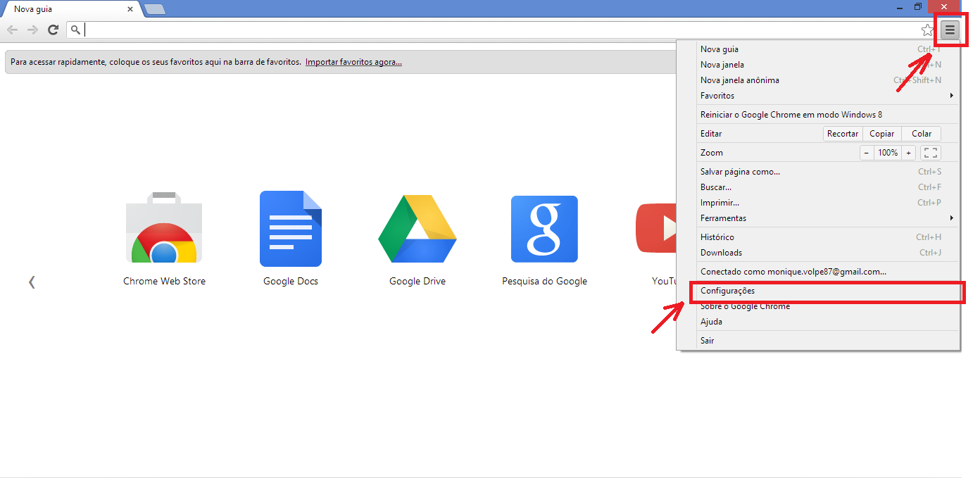Launch the Google Docs app icon
This screenshot has width=980, height=478.
pos(291,229)
